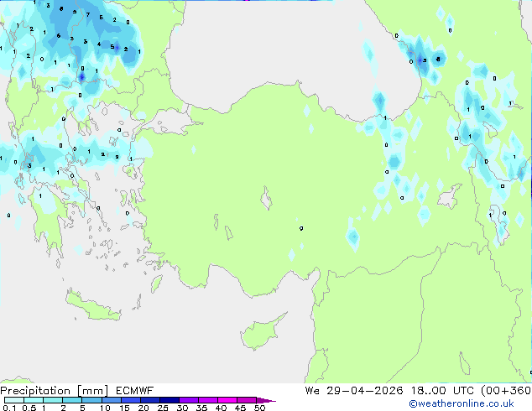Select the 'ECMWF' model label
The height and width of the screenshot is (411, 532).
click(135, 391)
